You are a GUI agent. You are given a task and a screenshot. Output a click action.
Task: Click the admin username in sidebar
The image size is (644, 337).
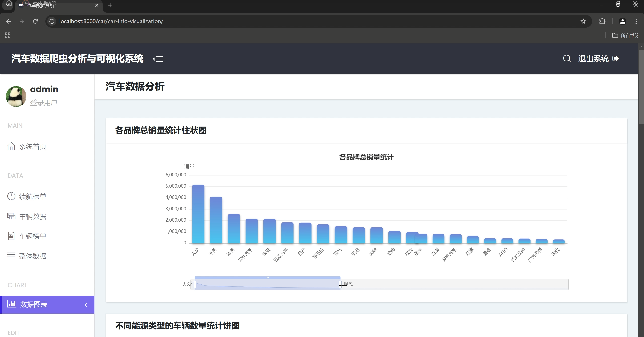pos(44,89)
